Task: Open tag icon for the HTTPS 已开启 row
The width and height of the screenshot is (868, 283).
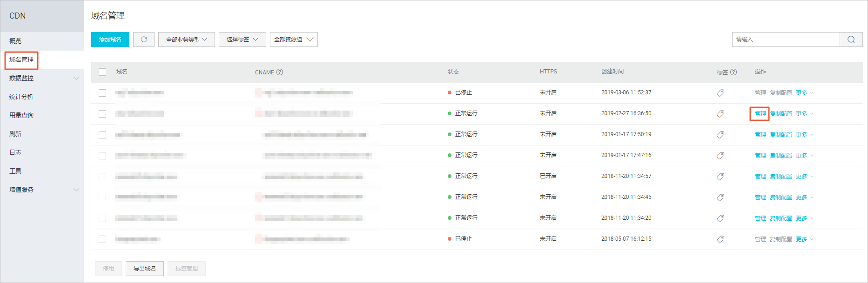Action: [720, 177]
